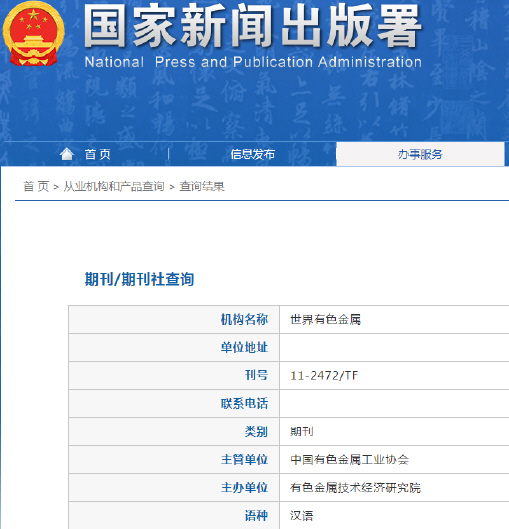Screen dimensions: 509x529
Task: Click the 语种 value 汉语
Action: 302,516
